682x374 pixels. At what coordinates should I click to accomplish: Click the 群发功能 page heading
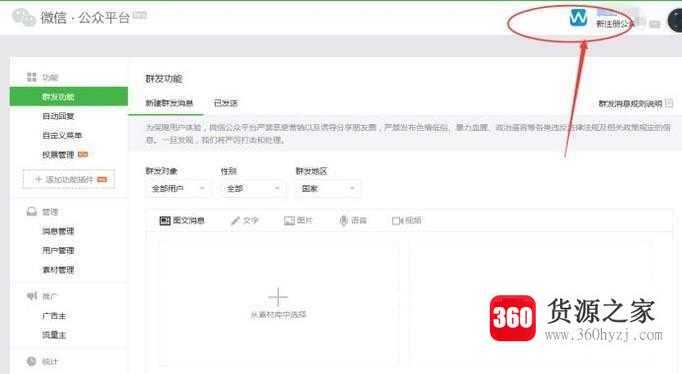pos(164,79)
